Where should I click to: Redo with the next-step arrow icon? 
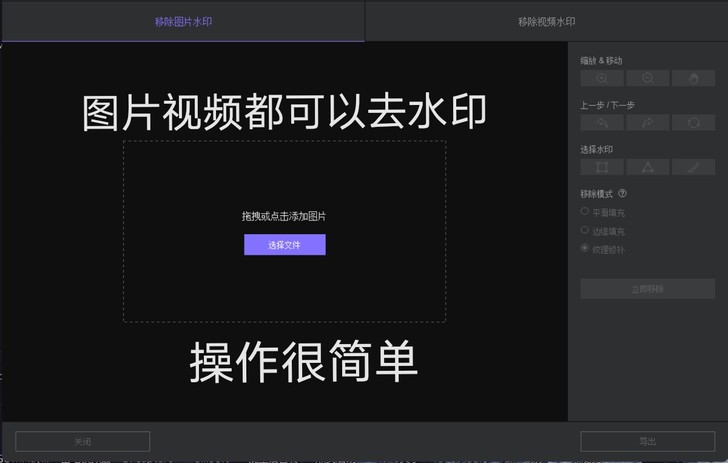[648, 123]
